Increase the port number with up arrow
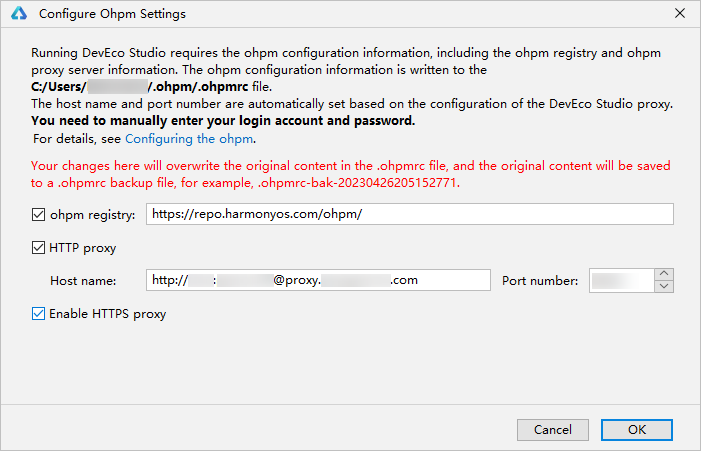 point(664,274)
